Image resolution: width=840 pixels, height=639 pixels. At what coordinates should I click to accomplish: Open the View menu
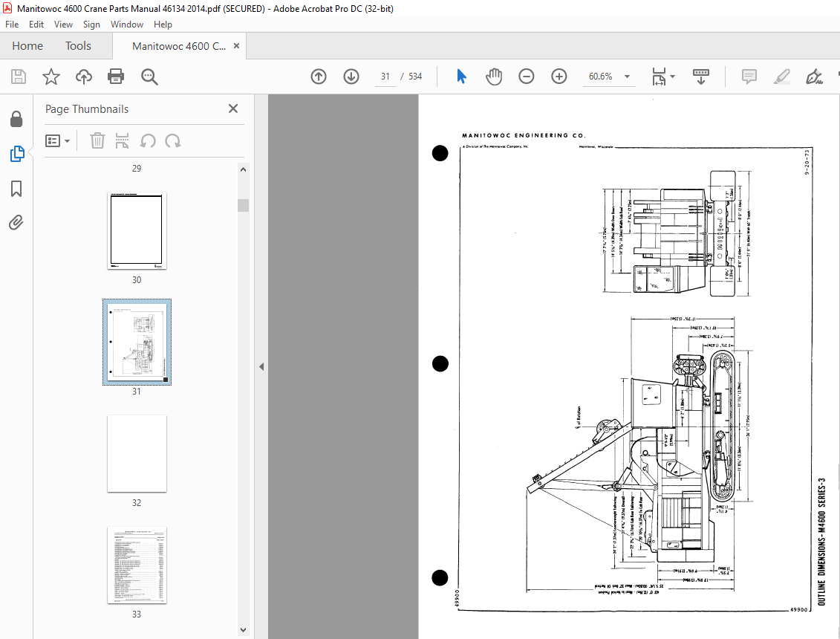pyautogui.click(x=63, y=24)
